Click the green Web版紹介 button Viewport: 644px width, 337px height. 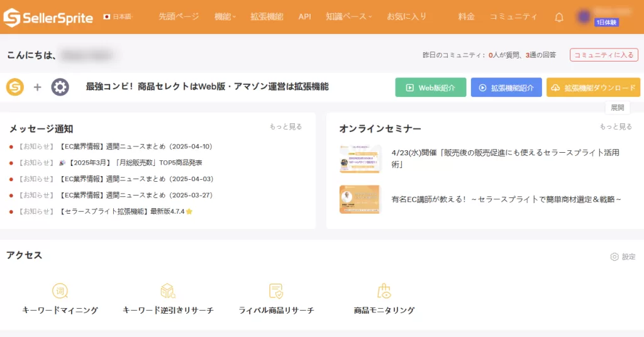tap(430, 87)
